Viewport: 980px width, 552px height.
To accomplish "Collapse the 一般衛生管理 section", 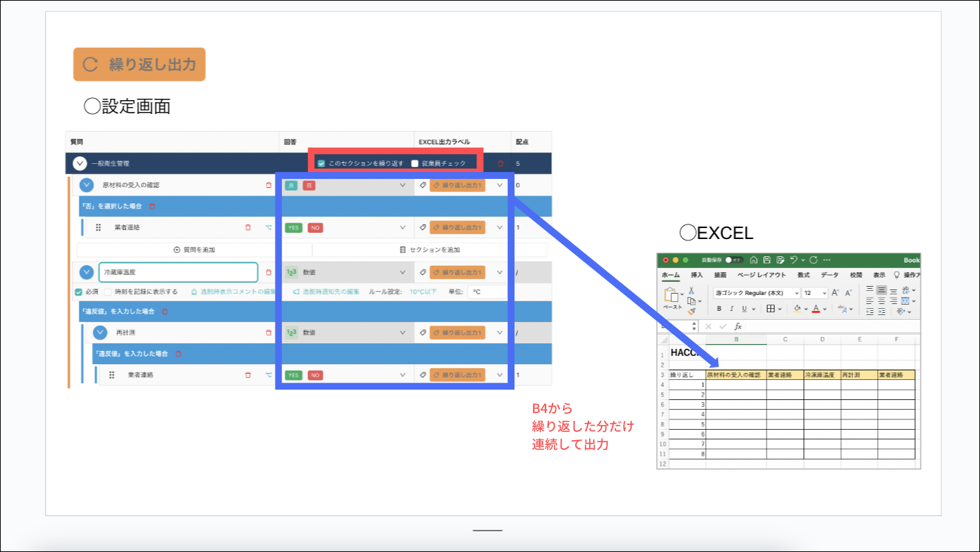I will click(x=80, y=164).
